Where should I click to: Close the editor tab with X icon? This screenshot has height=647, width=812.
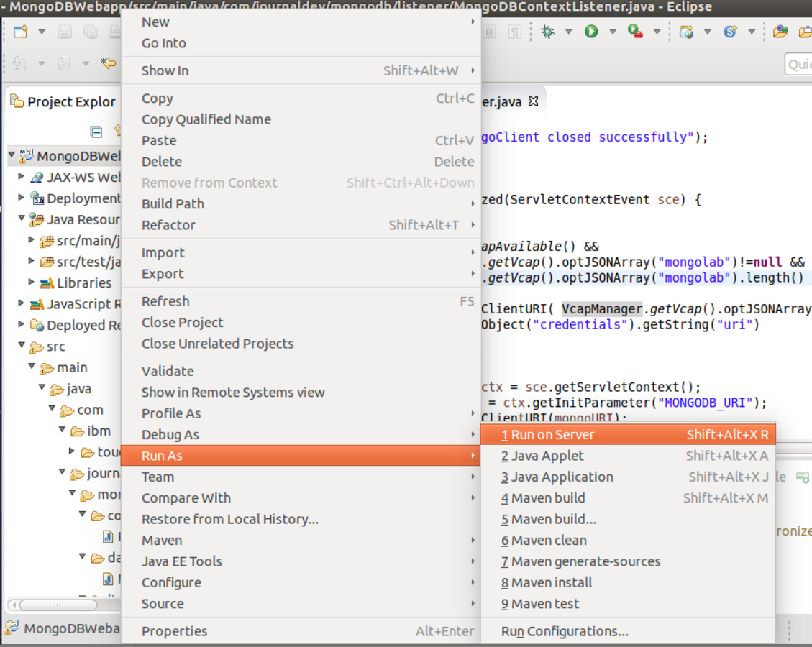534,101
